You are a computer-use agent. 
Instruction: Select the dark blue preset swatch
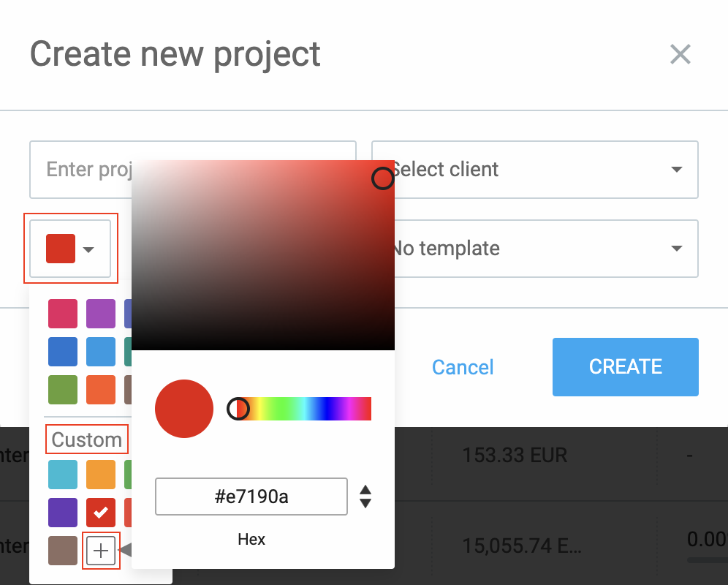(x=63, y=351)
